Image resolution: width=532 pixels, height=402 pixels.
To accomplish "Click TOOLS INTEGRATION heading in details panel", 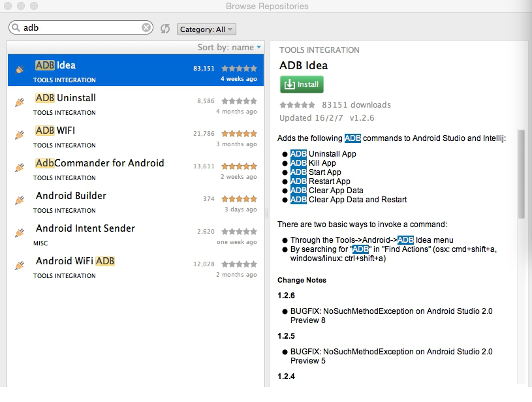I will [x=319, y=50].
